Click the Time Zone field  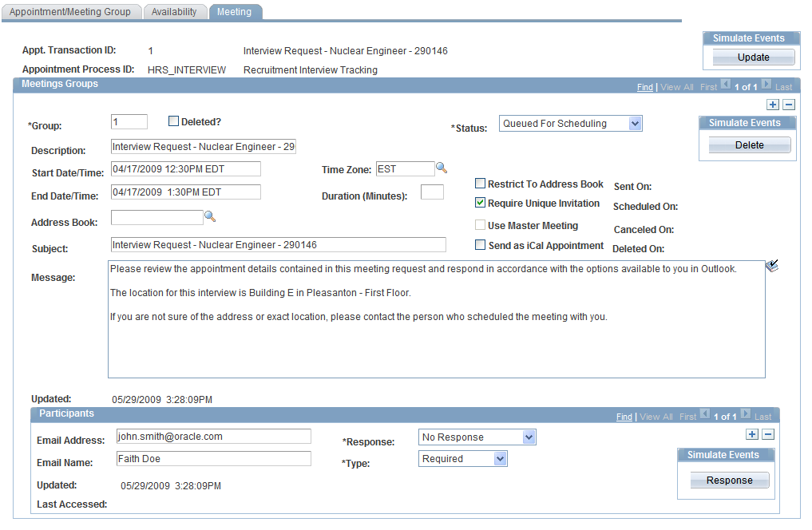[406, 168]
